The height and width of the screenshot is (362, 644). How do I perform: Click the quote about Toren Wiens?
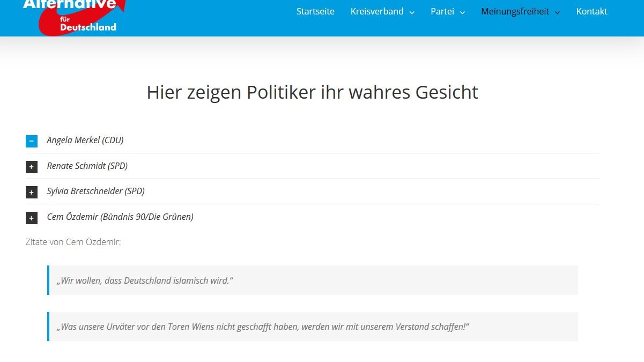pos(263,327)
